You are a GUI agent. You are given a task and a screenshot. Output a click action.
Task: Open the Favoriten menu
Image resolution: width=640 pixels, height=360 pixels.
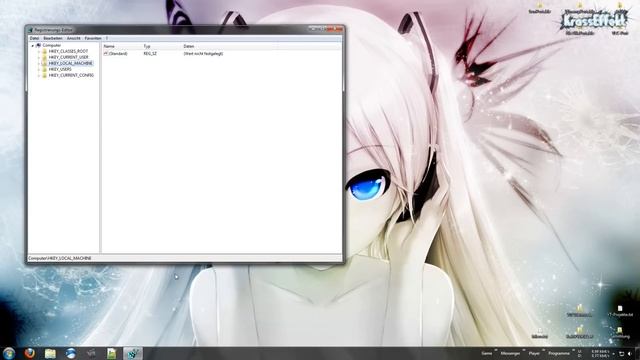pos(93,38)
